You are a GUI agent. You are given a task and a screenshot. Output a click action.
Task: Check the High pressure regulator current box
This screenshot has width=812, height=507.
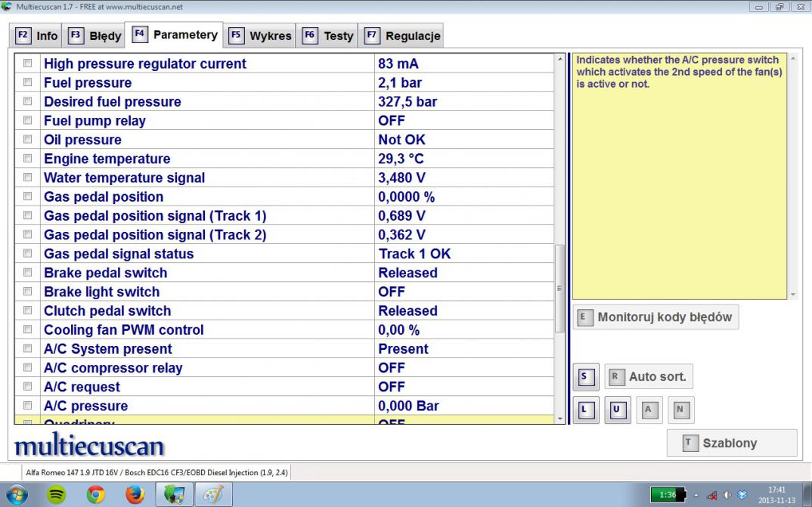point(27,63)
